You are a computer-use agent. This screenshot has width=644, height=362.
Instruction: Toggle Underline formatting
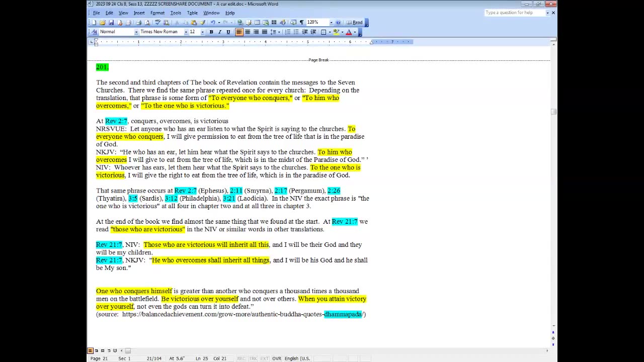(x=228, y=32)
